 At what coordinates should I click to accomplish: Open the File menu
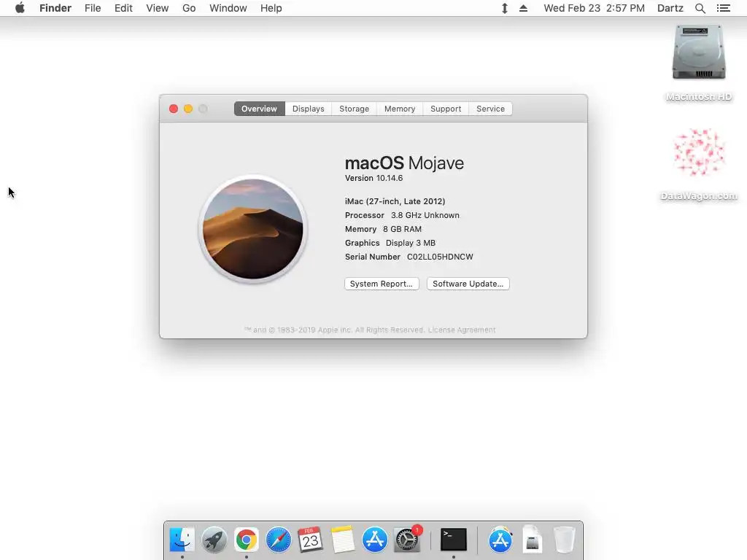pyautogui.click(x=93, y=8)
